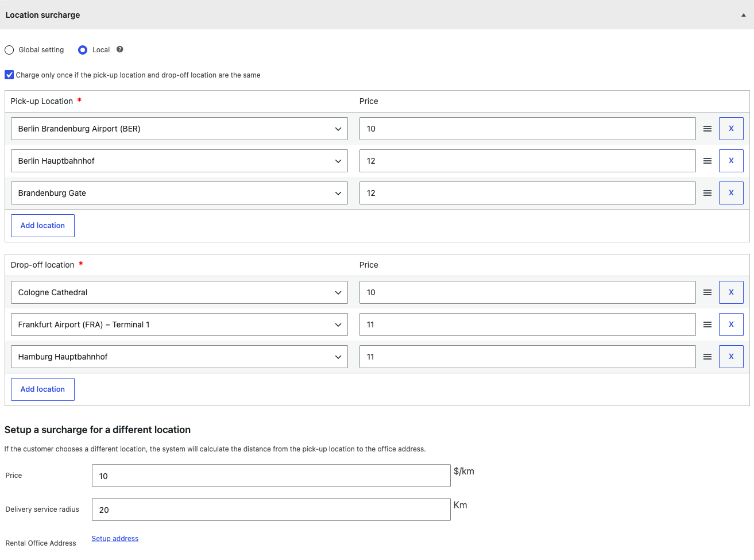Click the Rental Office Address label
This screenshot has width=754, height=560.
point(41,543)
